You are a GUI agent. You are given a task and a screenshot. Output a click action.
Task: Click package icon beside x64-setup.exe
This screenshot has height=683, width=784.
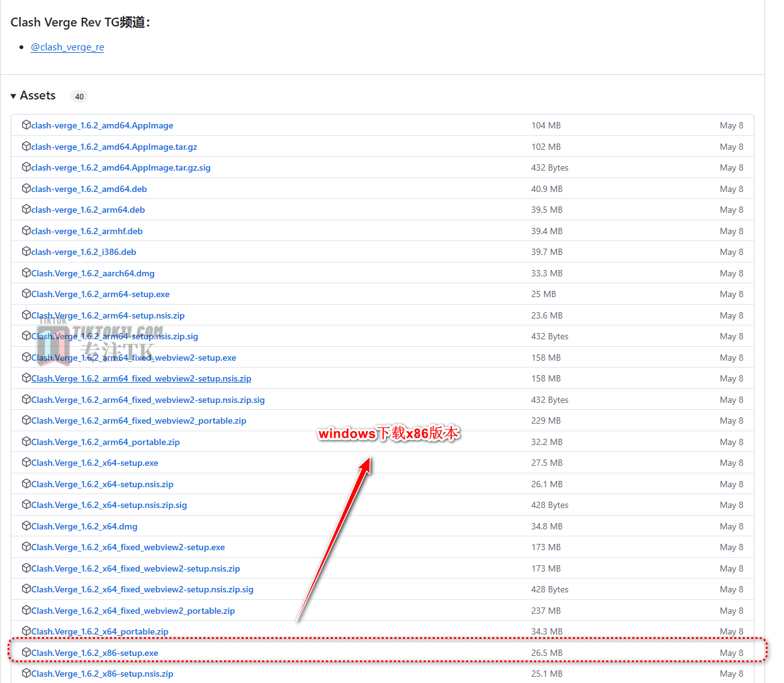tap(26, 462)
